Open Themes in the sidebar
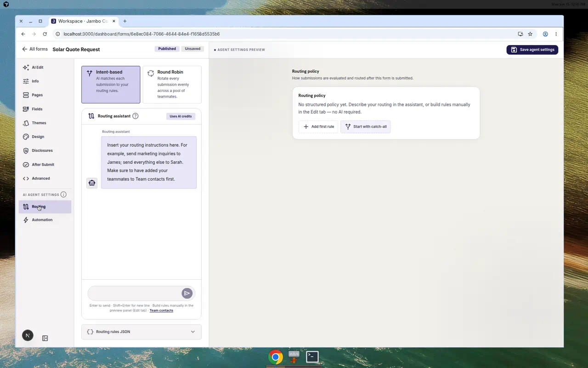This screenshot has height=368, width=588. point(45,123)
